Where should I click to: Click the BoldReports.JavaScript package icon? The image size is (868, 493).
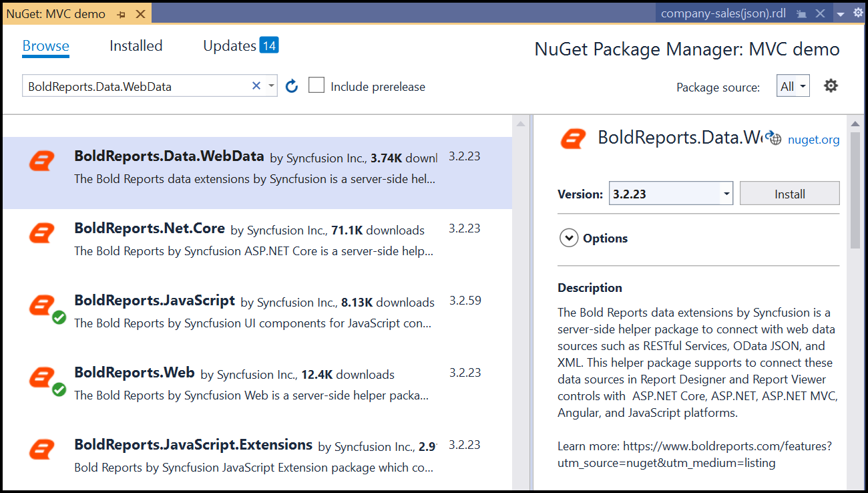click(41, 305)
